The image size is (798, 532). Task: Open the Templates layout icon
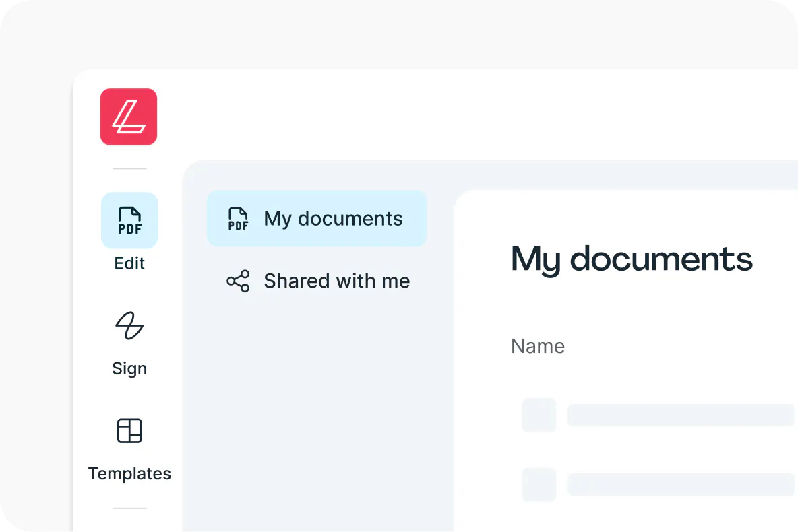pos(129,431)
